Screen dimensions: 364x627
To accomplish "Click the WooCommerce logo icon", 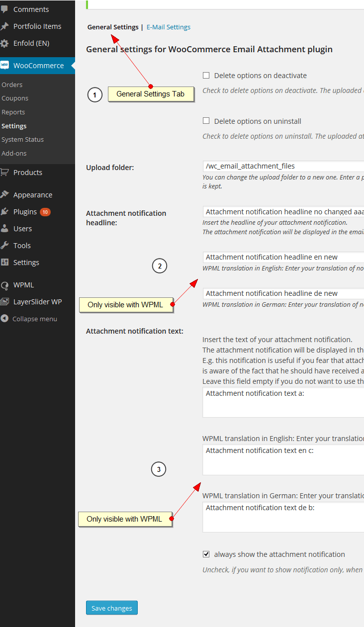I will point(4,65).
